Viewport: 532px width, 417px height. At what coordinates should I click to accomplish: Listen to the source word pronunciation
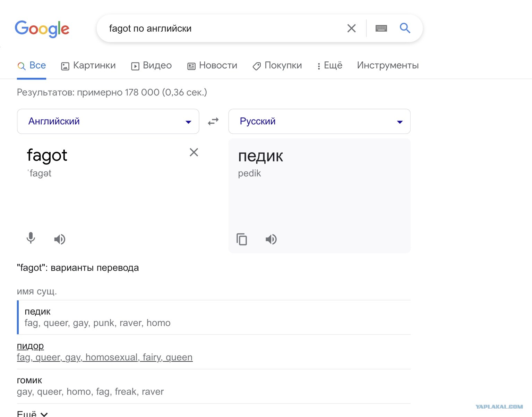(x=60, y=239)
